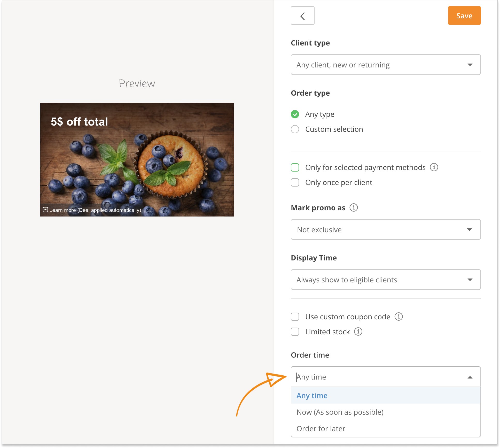The height and width of the screenshot is (448, 500).
Task: Click info icon next to custom coupon code
Action: click(x=399, y=316)
